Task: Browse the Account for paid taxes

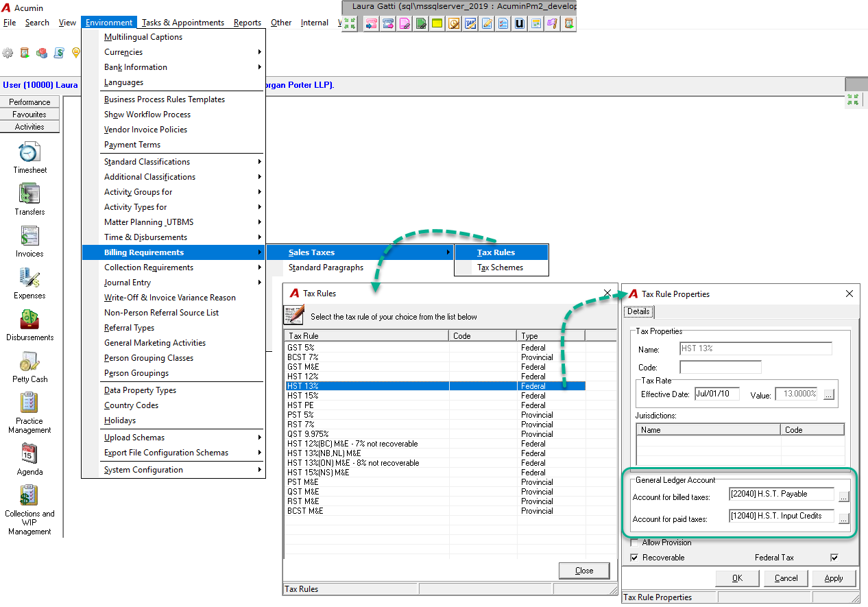Action: tap(844, 519)
